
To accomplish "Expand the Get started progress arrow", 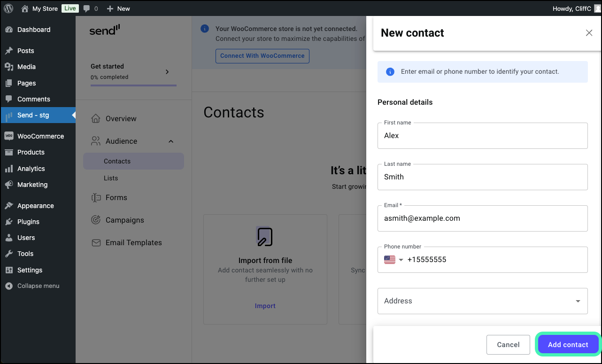I will [167, 72].
